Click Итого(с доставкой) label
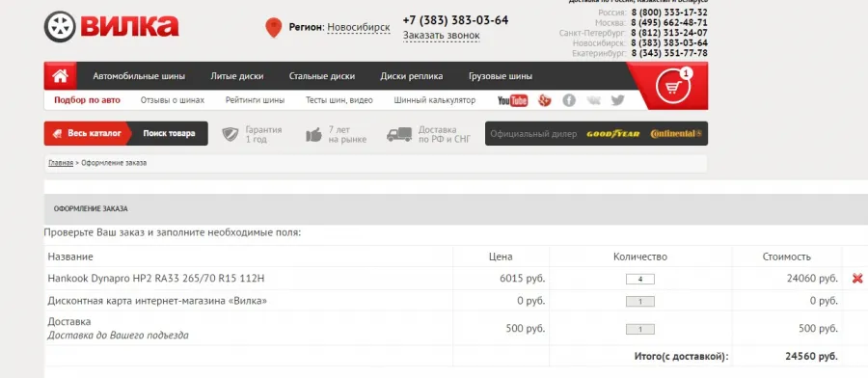 tap(682, 357)
